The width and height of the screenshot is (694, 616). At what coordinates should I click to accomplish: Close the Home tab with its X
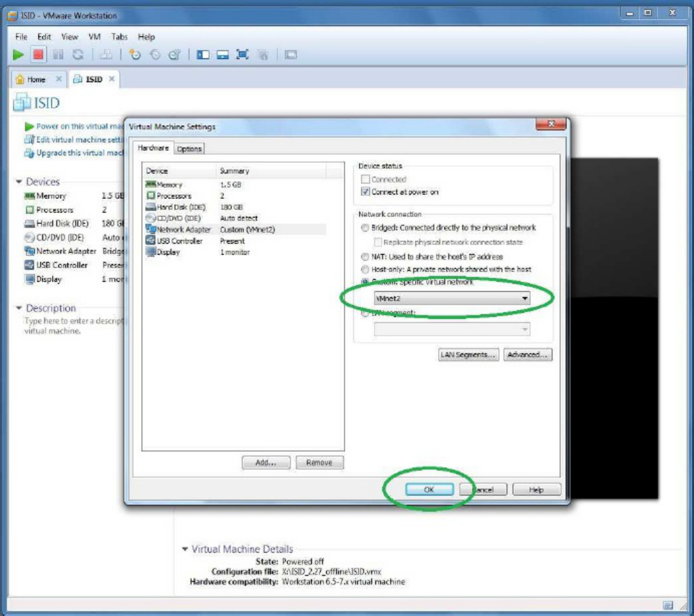point(58,79)
